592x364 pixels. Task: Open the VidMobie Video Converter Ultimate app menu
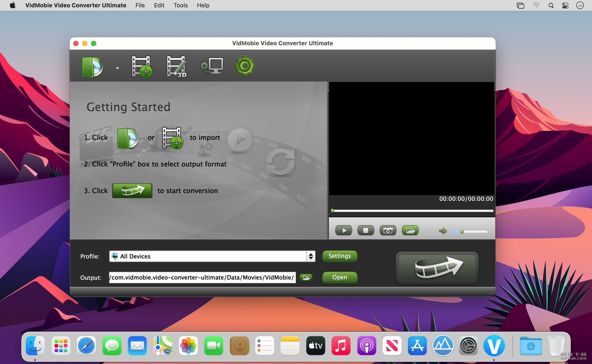coord(76,5)
